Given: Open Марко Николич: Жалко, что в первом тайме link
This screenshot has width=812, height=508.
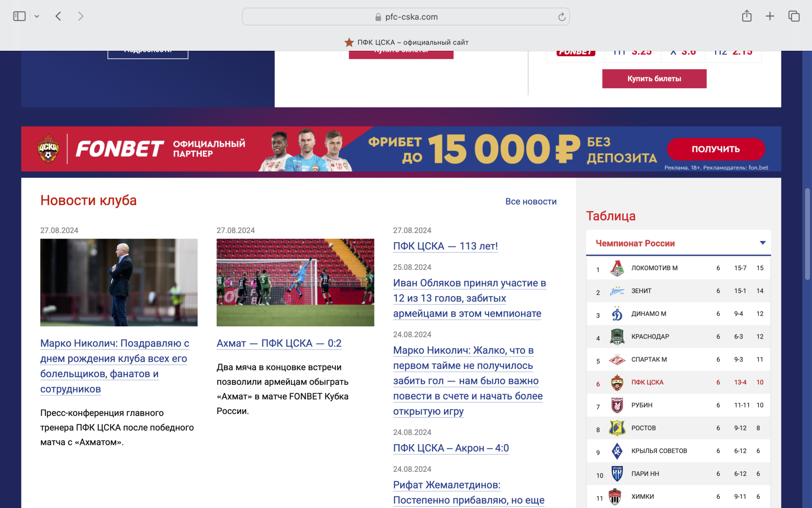Looking at the screenshot, I should pos(468,381).
